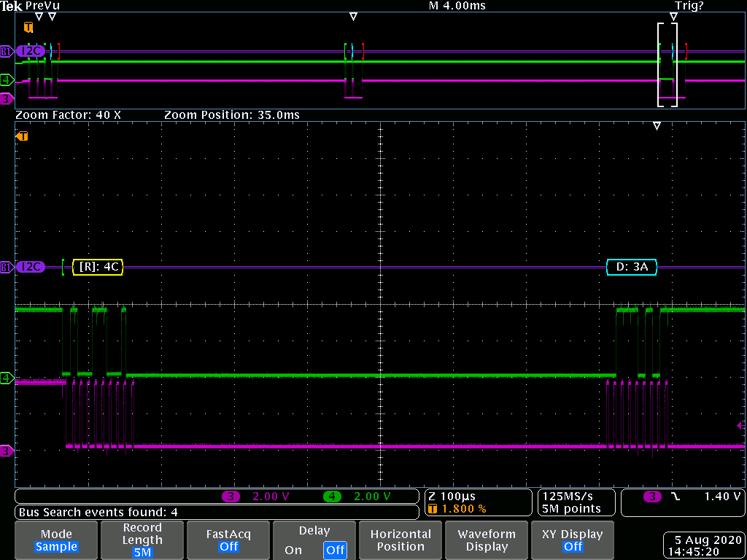Screen dimensions: 747x560
Task: Click the search mark triangle at the overview center
Action: point(353,17)
